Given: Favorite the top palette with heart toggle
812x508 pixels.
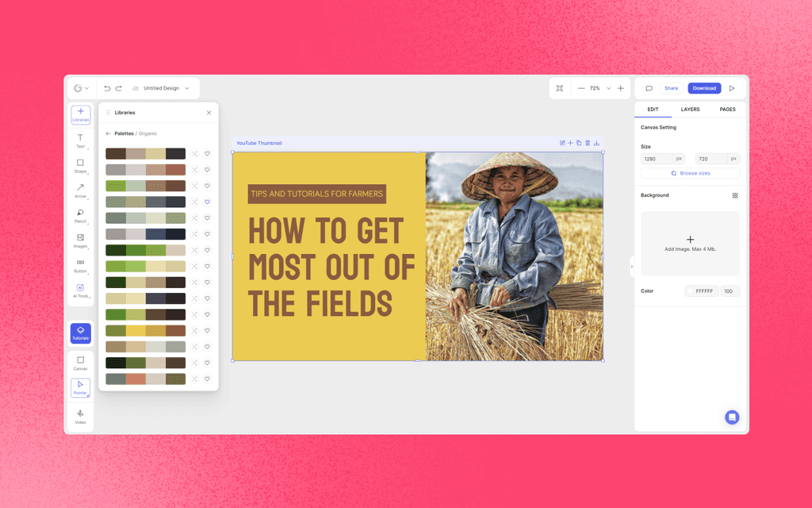Looking at the screenshot, I should coord(207,154).
